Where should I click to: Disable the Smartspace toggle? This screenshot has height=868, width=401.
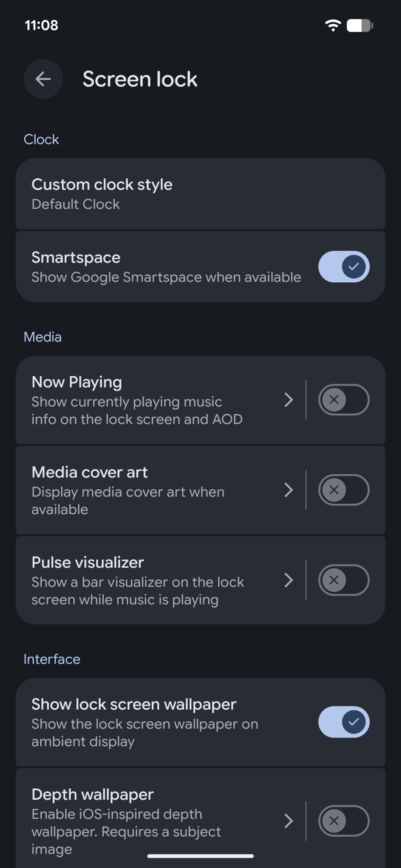[344, 267]
